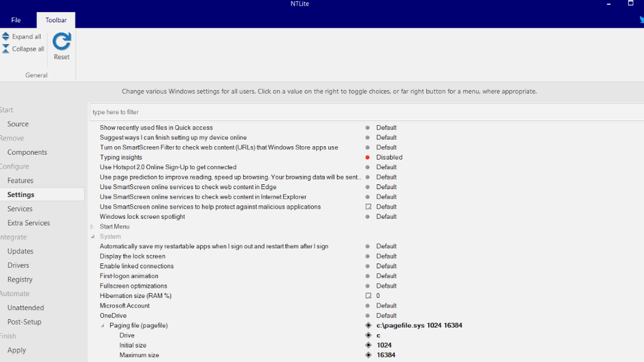This screenshot has height=362, width=644.
Task: Click the Reset circular arrow icon
Action: (x=62, y=42)
